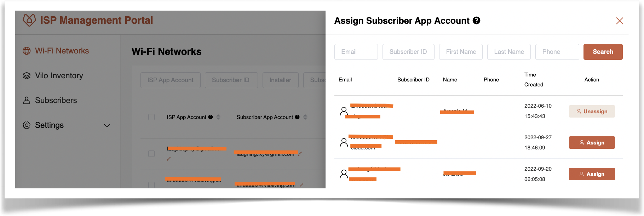
Task: Expand the Settings menu chevron
Action: pos(107,125)
